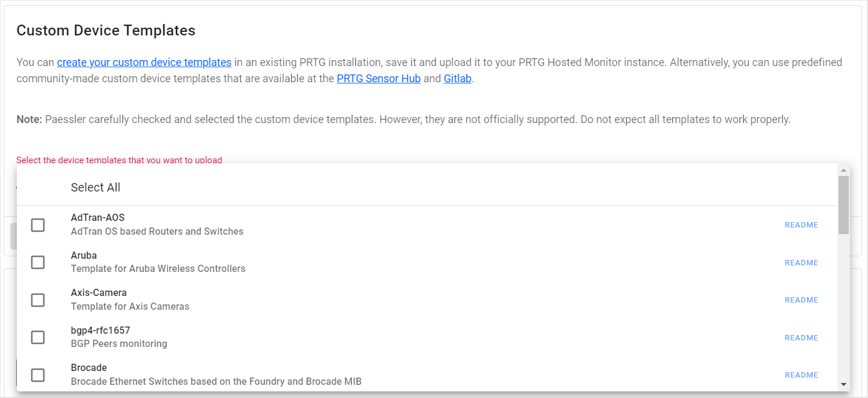Viewport: 868px width, 398px height.
Task: Tick the Aruba template checkbox
Action: click(38, 262)
